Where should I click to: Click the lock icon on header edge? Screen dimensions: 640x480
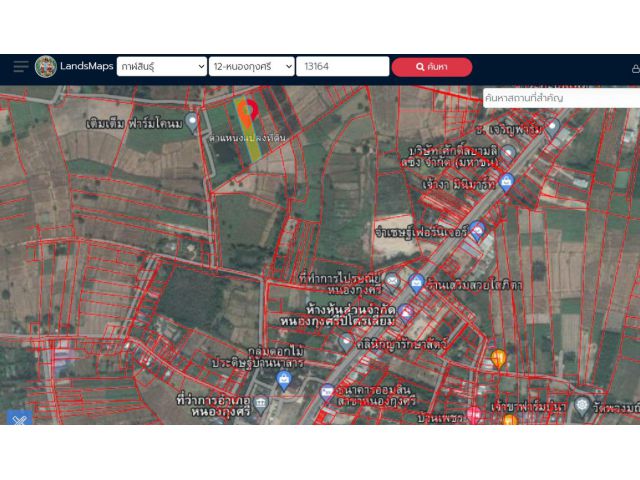[x=636, y=69]
